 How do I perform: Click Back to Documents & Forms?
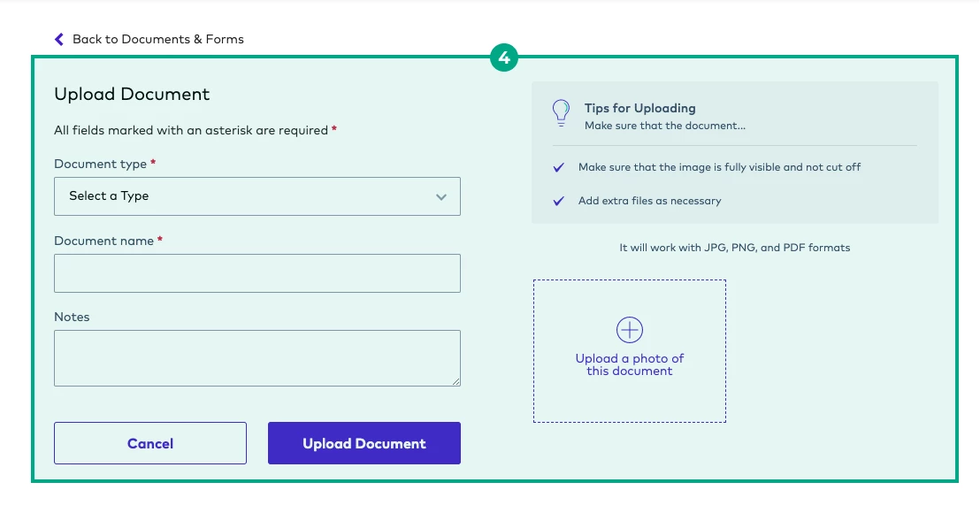pyautogui.click(x=159, y=39)
